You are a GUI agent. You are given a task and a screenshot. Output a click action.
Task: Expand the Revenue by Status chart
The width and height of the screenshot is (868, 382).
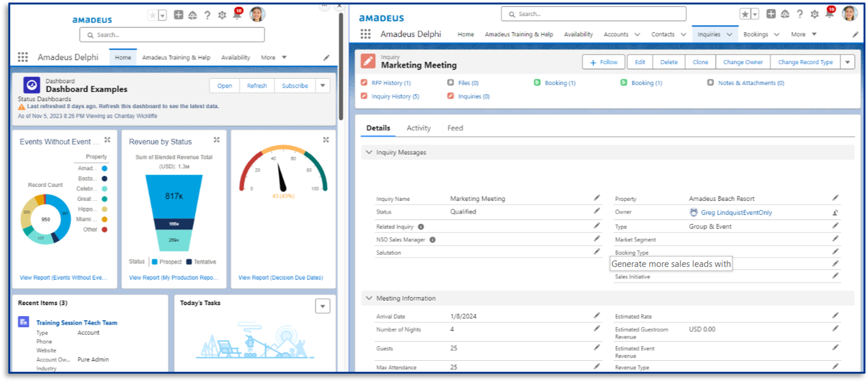[217, 139]
